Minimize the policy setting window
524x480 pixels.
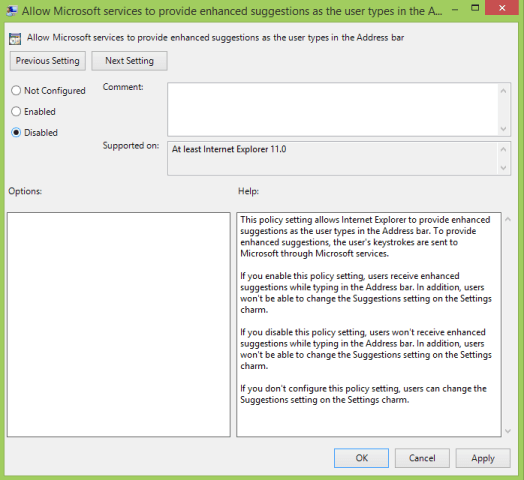point(455,8)
